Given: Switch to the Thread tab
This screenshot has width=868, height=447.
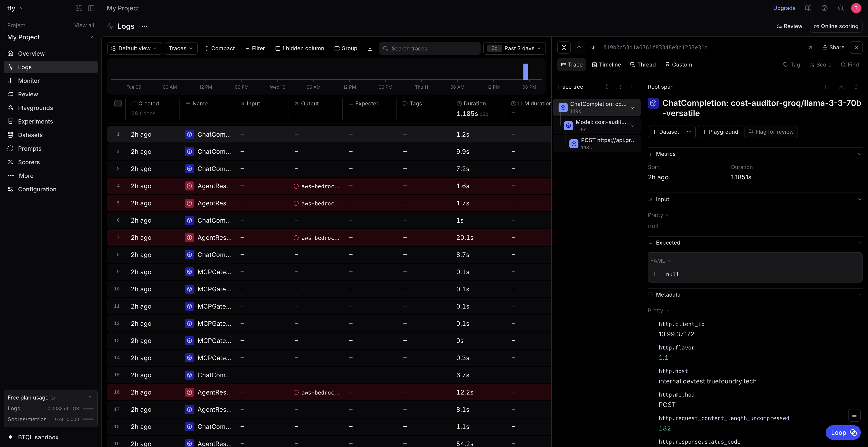Looking at the screenshot, I should (643, 64).
